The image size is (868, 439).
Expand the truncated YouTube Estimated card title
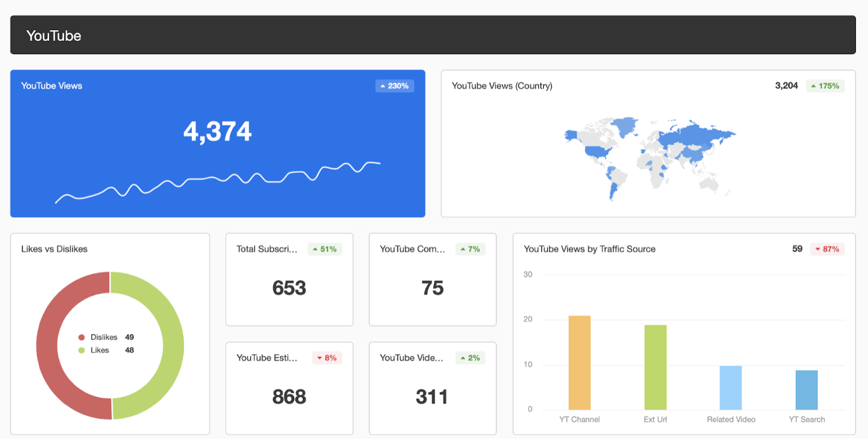267,358
